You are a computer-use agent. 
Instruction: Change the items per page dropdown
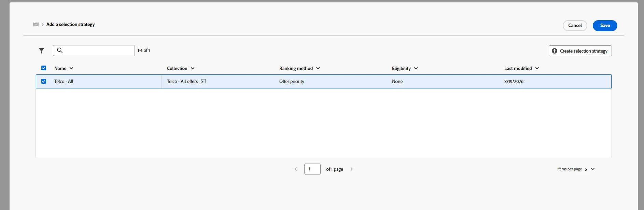pyautogui.click(x=590, y=169)
